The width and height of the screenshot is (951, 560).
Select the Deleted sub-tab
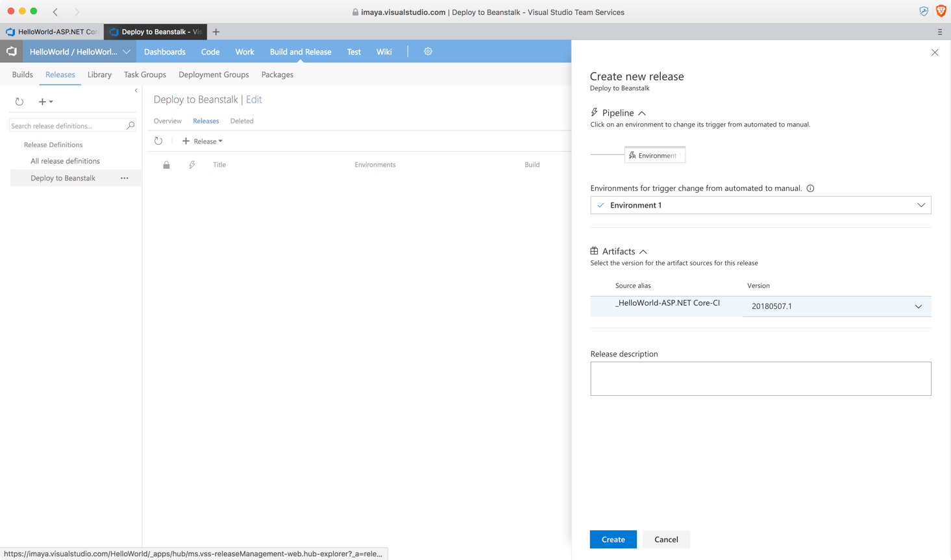(242, 121)
